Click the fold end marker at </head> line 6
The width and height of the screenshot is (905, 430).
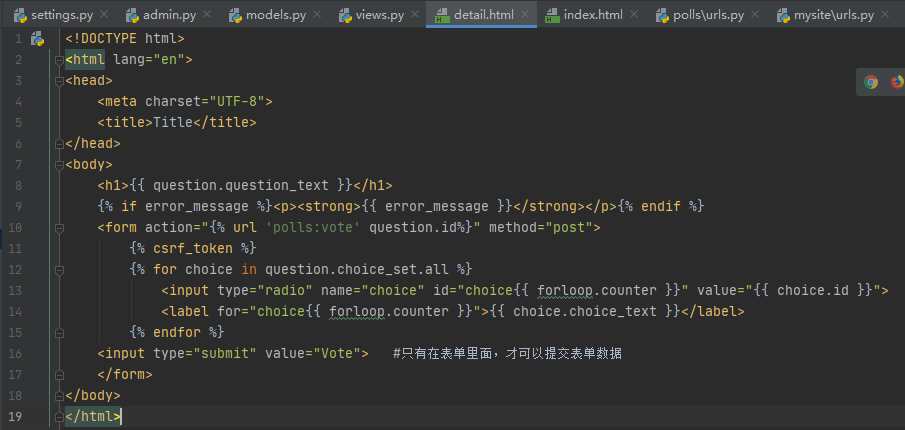point(58,143)
